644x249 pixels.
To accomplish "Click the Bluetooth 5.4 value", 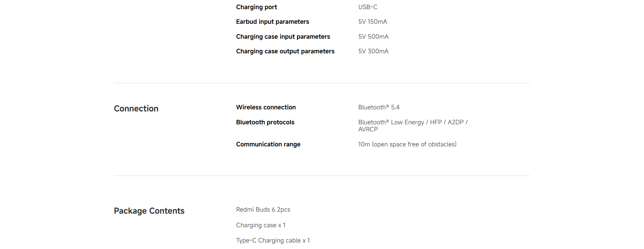I will [379, 107].
